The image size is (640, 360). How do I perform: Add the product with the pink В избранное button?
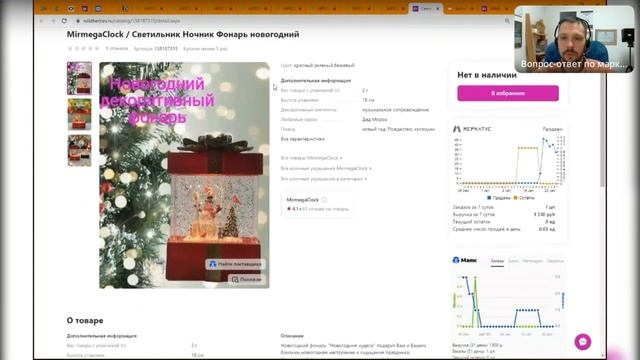pyautogui.click(x=508, y=93)
